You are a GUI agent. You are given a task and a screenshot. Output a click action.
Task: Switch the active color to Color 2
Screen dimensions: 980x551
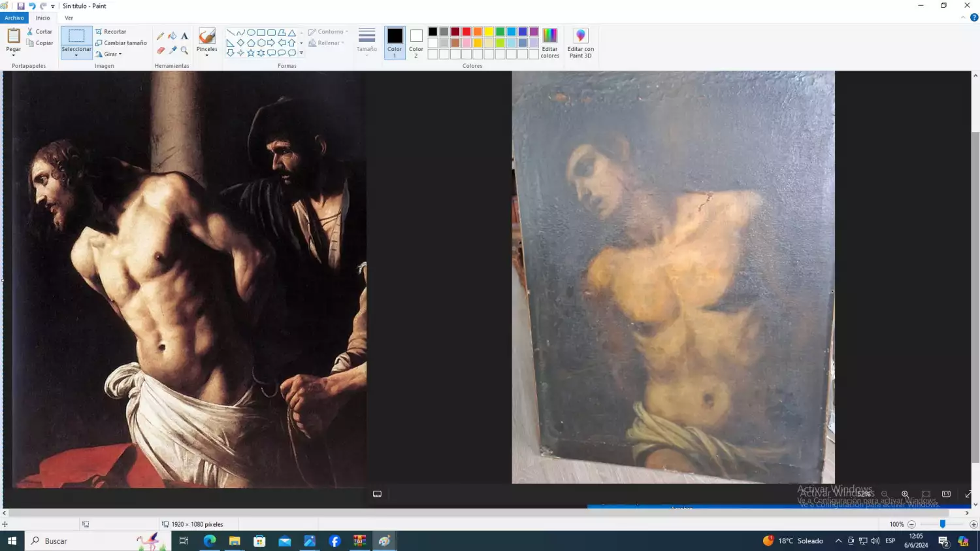tap(416, 42)
